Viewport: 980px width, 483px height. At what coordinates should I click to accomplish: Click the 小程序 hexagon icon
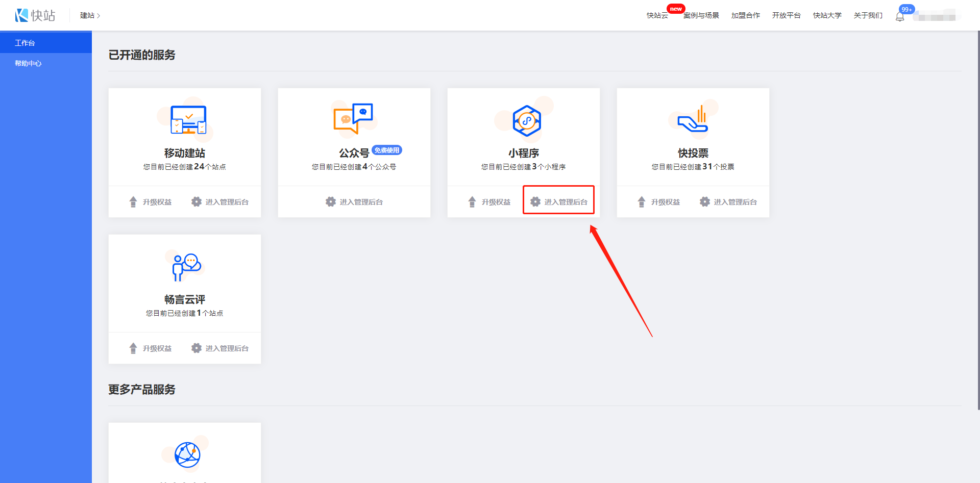526,121
